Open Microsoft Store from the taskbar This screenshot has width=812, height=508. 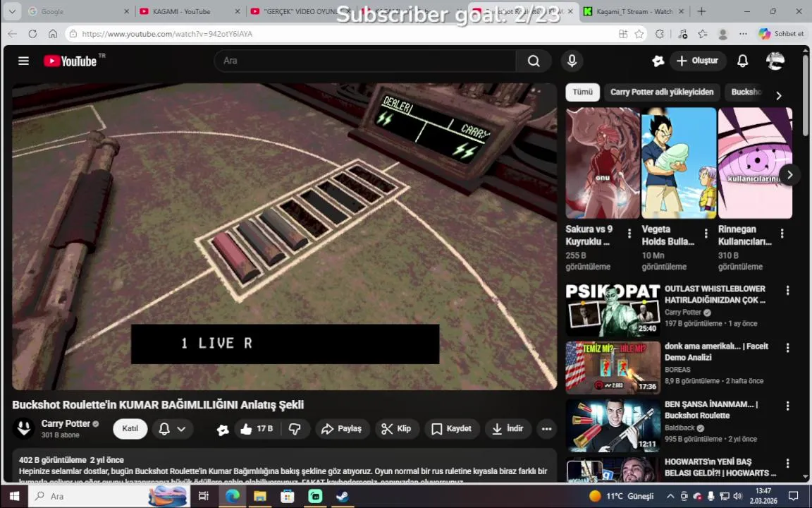(288, 496)
